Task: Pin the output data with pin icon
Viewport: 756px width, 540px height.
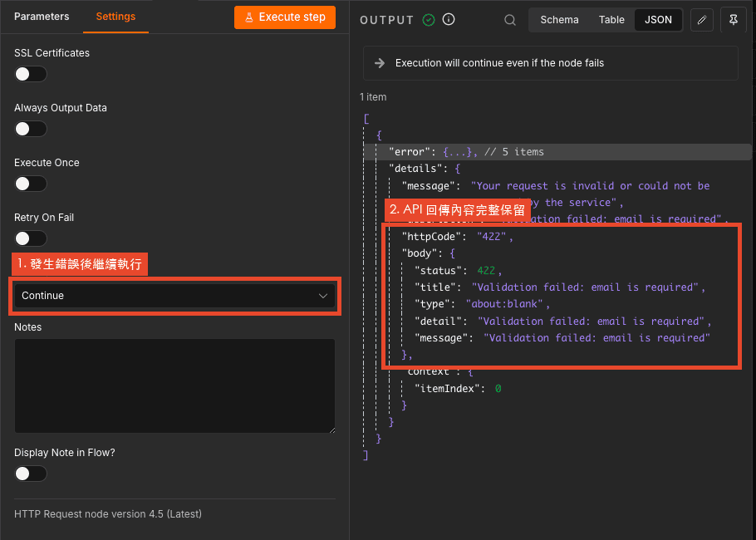Action: 733,20
